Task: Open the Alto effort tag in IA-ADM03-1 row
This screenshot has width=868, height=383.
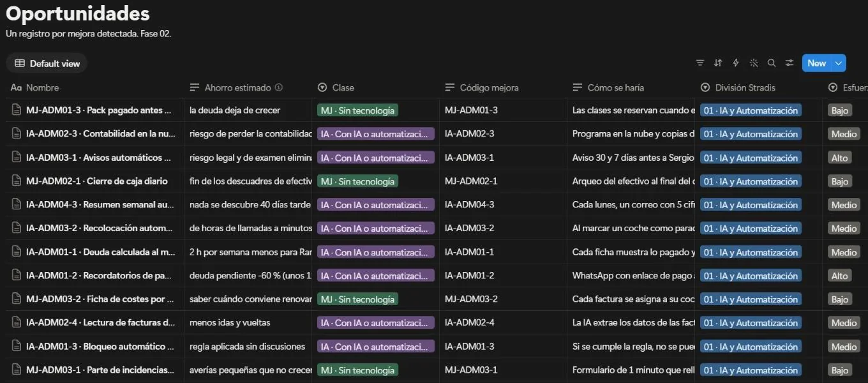Action: click(x=840, y=158)
